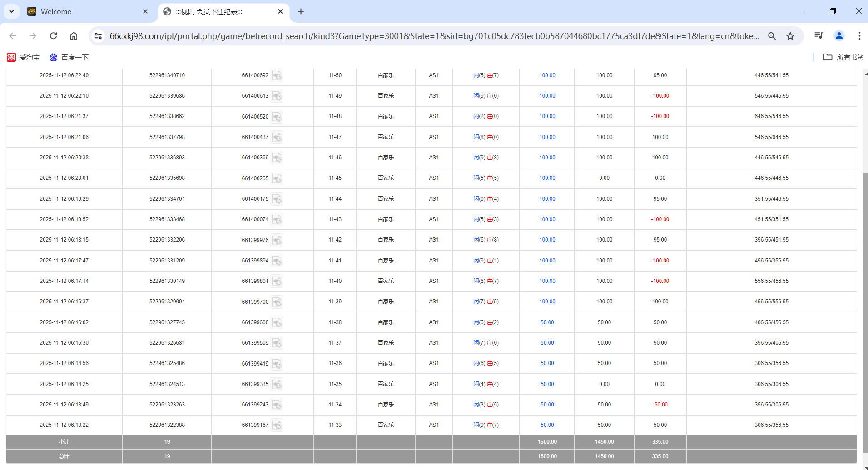Viewport: 868px width, 470px height.
Task: View site information icon left of URL
Action: pos(98,36)
